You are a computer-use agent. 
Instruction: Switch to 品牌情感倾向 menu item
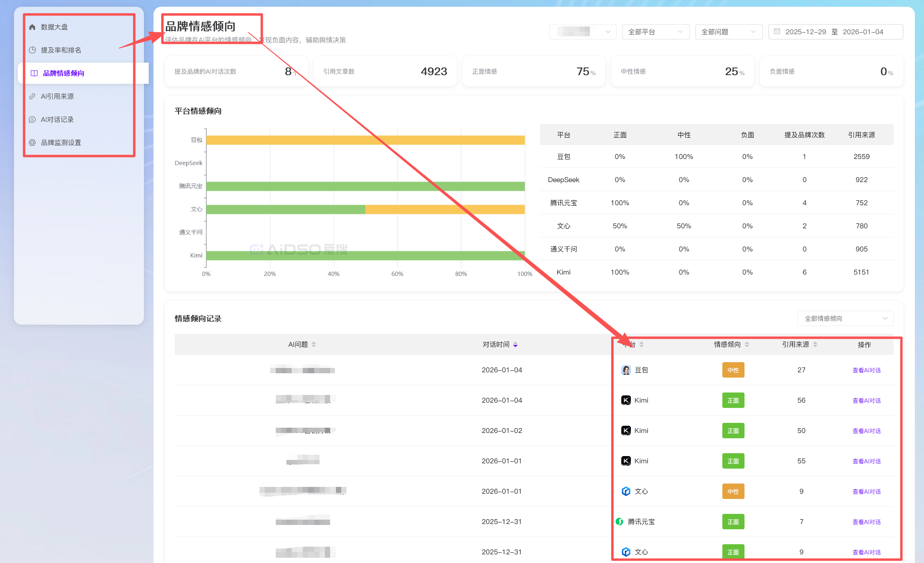(64, 73)
